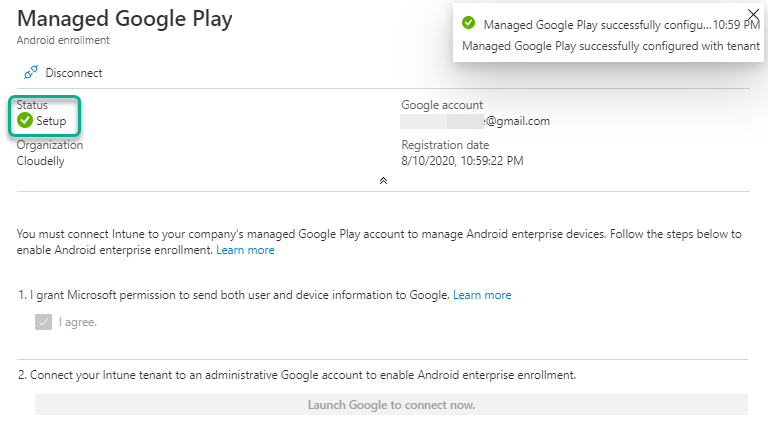Launch Google to connect now
768x439 pixels.
pyautogui.click(x=391, y=405)
